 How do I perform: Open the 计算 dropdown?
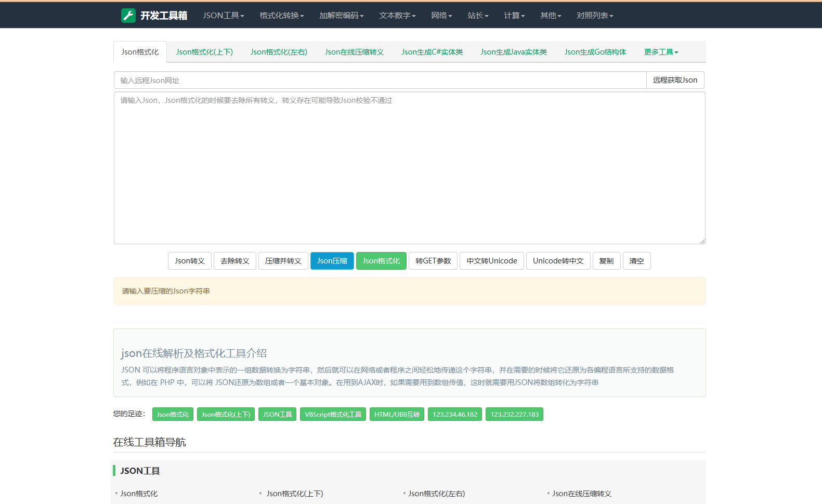[x=514, y=16]
